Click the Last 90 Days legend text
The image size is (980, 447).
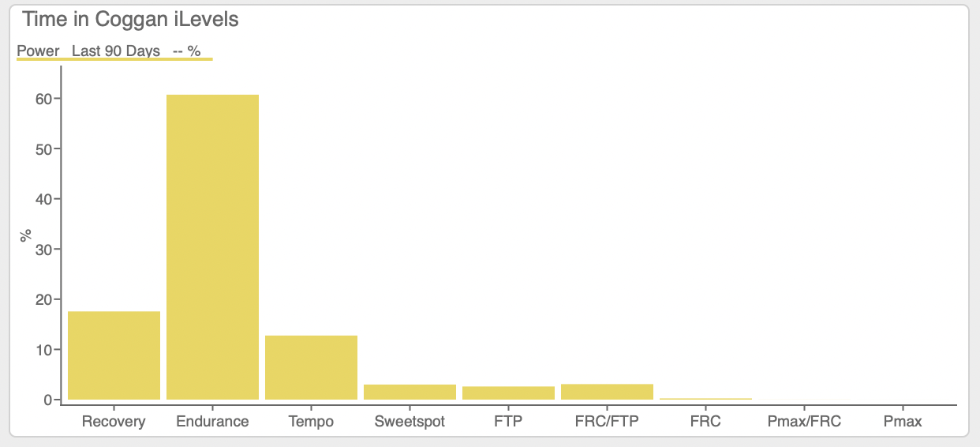click(x=115, y=51)
